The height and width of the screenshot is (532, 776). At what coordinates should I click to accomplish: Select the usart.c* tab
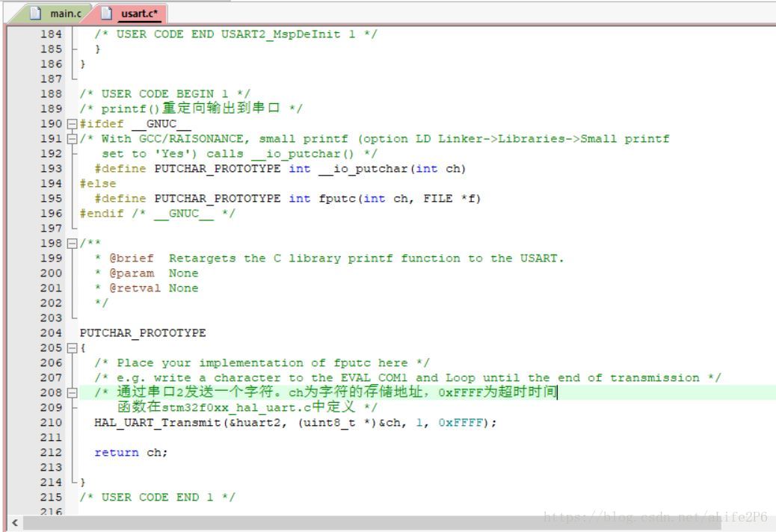pyautogui.click(x=134, y=13)
